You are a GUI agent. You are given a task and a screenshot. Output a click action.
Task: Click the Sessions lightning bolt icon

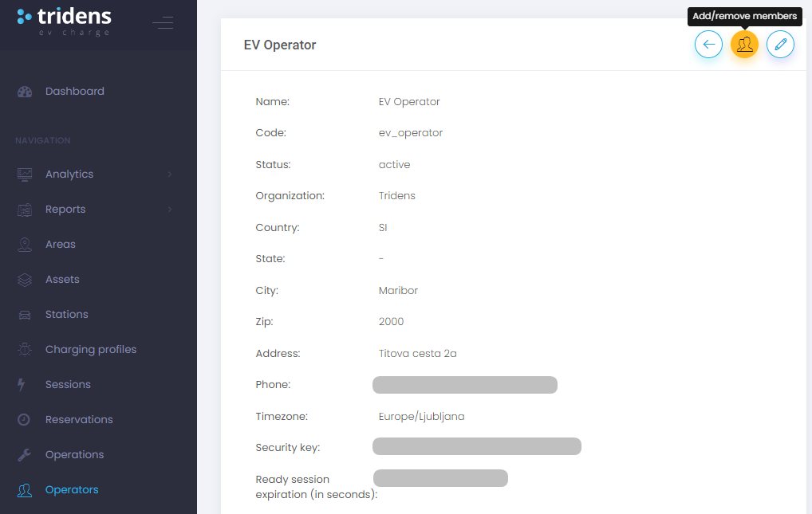(x=24, y=384)
